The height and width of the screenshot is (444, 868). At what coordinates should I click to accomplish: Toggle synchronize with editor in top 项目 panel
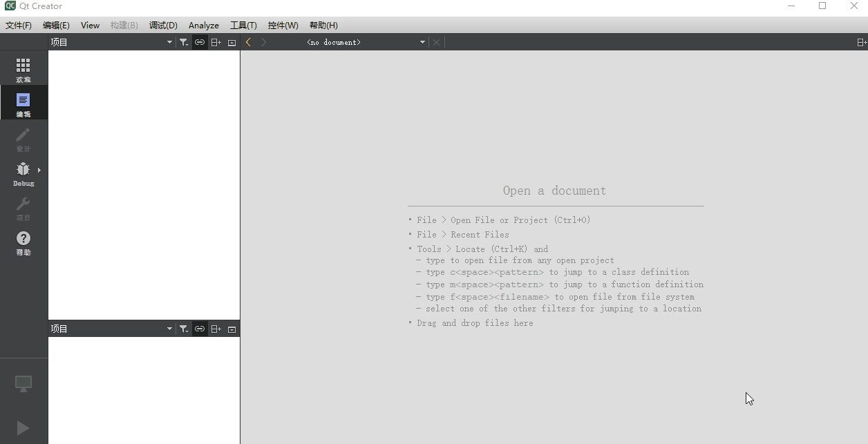tap(200, 42)
